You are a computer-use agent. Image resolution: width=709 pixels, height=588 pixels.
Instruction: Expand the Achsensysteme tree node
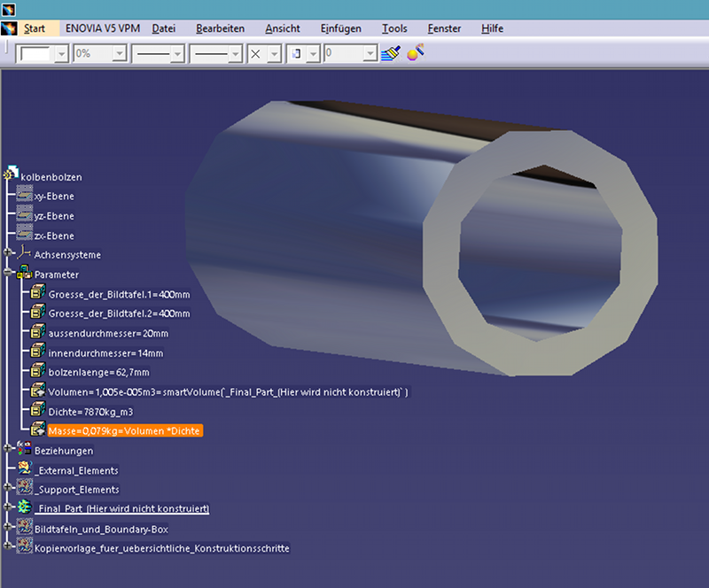9,255
